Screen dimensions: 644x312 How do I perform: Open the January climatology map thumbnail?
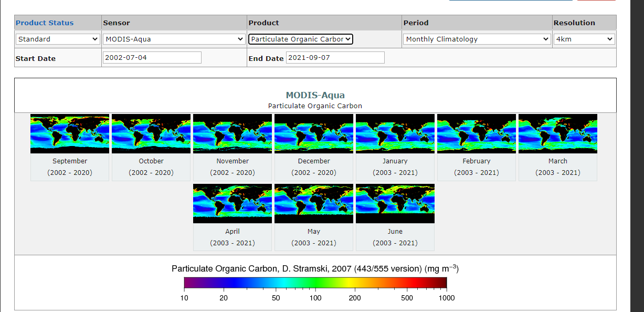(x=395, y=133)
